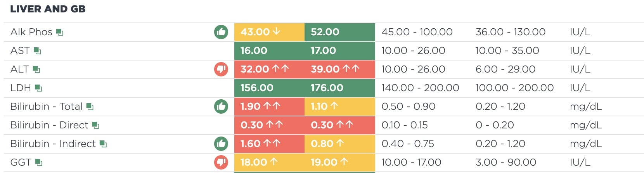The height and width of the screenshot is (173, 644).
Task: Click the GGT test name label
Action: coord(21,163)
